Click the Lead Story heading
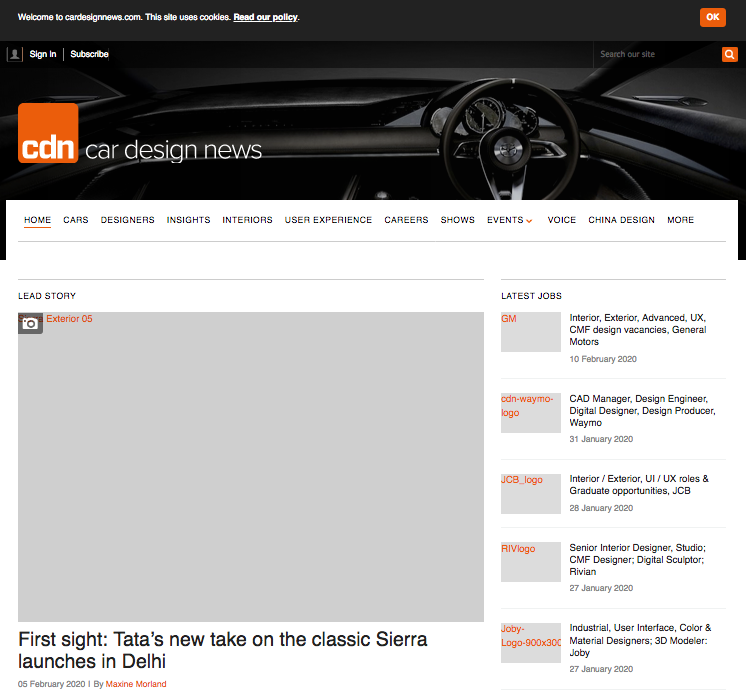Screen dimensions: 746x696 coord(47,296)
